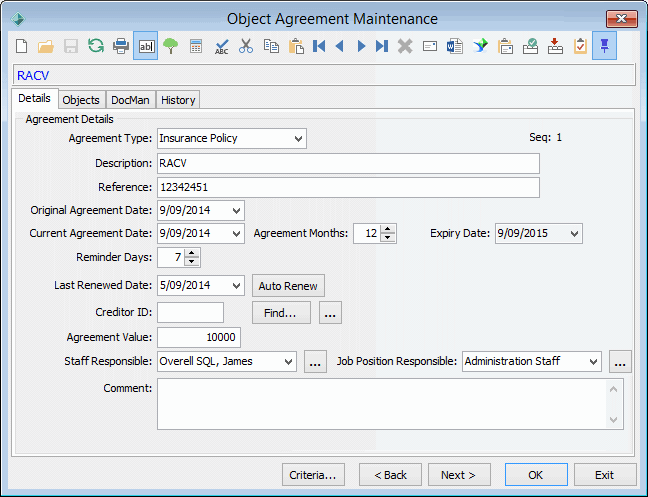The height and width of the screenshot is (497, 648).
Task: Expand the Staff Responsible dropdown
Action: tap(288, 362)
